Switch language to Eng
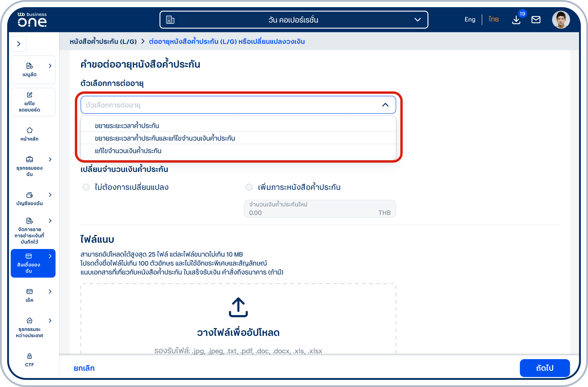This screenshot has height=387, width=588. point(470,20)
